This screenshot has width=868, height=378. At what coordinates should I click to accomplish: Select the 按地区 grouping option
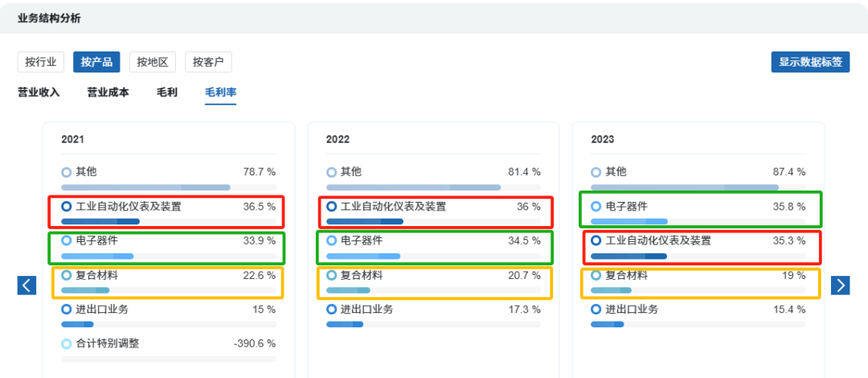coord(153,62)
